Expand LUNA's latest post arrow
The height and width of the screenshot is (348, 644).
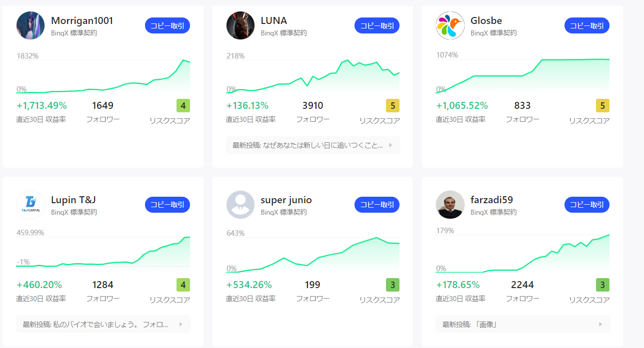click(x=390, y=145)
